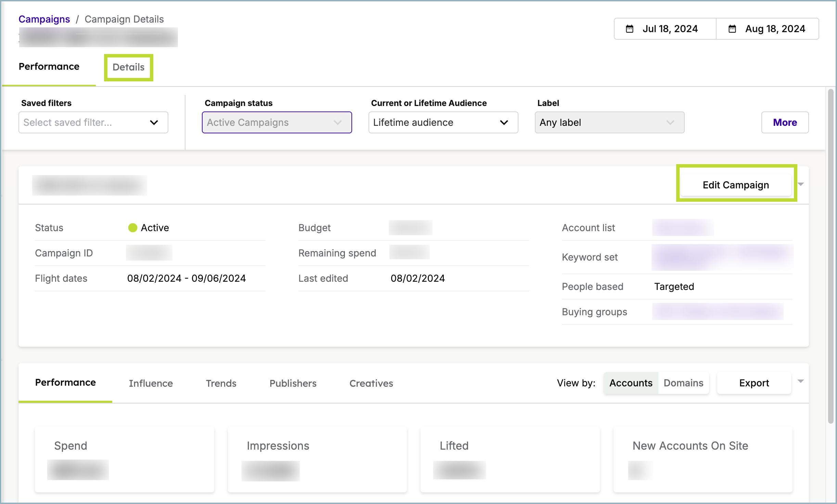Select the Influence sub-tab
This screenshot has height=504, width=837.
(151, 383)
